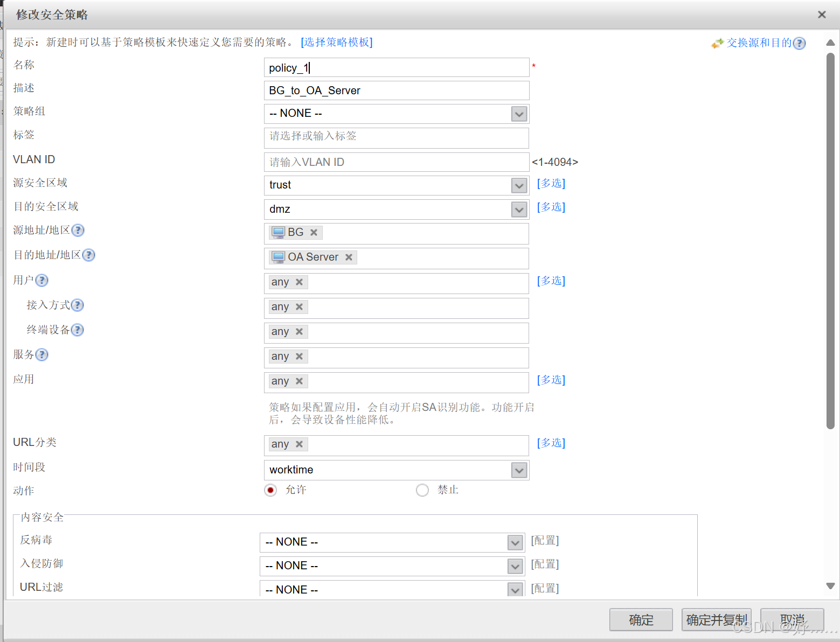The image size is (840, 642).
Task: Open the 策略组 NONE dropdown
Action: point(519,114)
